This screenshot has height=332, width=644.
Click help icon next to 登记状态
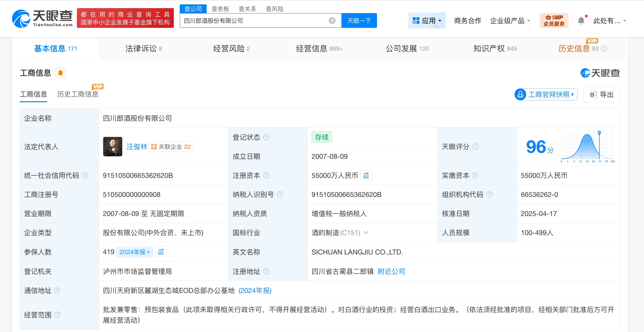(x=266, y=137)
